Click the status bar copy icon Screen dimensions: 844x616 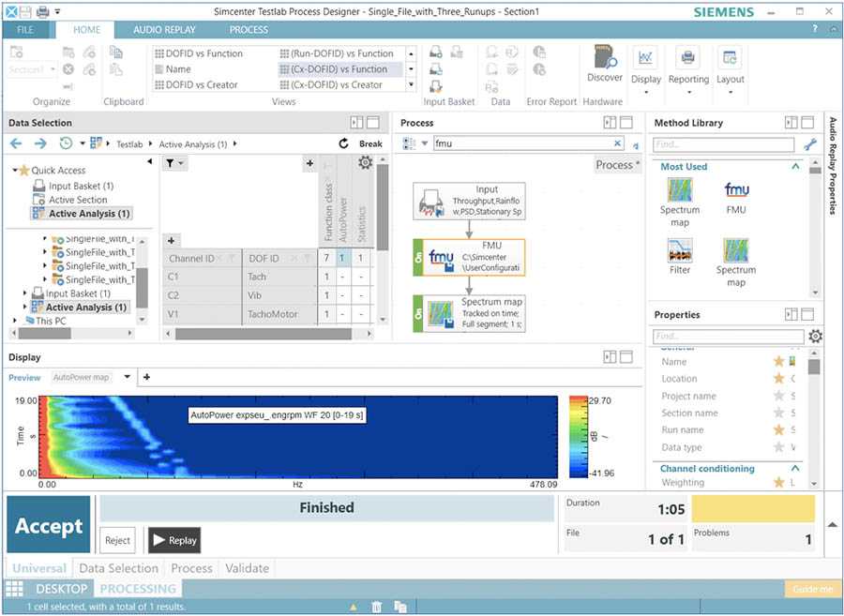pos(399,607)
